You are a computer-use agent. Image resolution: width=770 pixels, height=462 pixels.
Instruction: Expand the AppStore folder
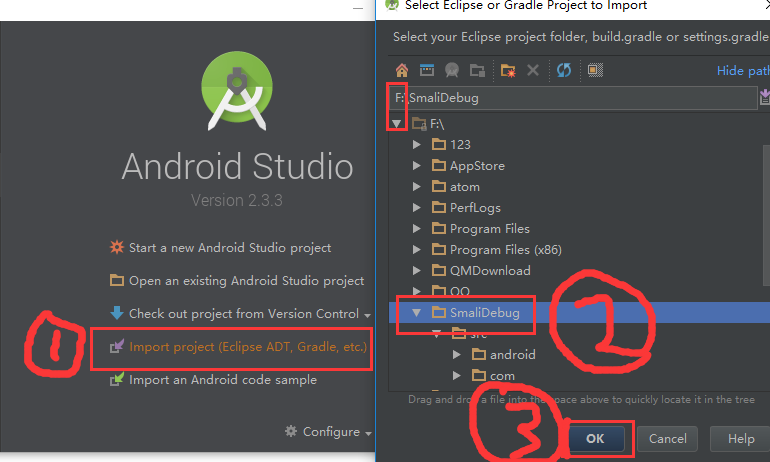pyautogui.click(x=416, y=165)
